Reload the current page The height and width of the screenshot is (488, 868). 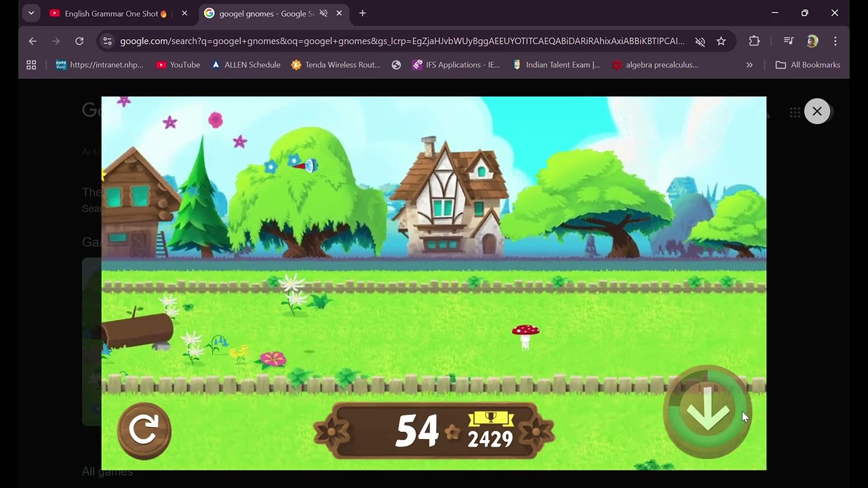pos(79,41)
